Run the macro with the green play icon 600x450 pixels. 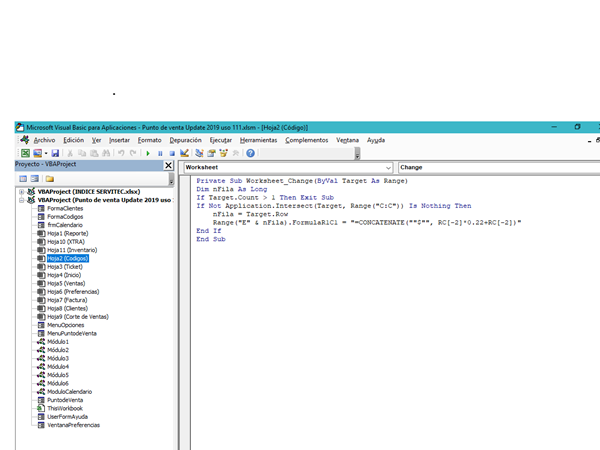(x=148, y=153)
